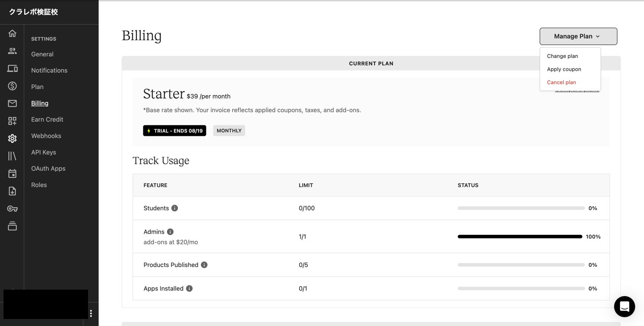Show info tooltip for Apps Installed
The image size is (644, 326).
coord(189,288)
